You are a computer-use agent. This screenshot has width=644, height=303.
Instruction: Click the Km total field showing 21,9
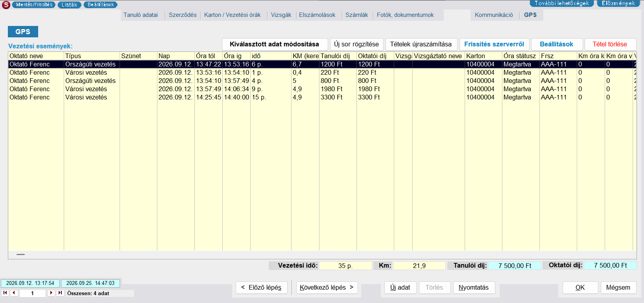(419, 266)
